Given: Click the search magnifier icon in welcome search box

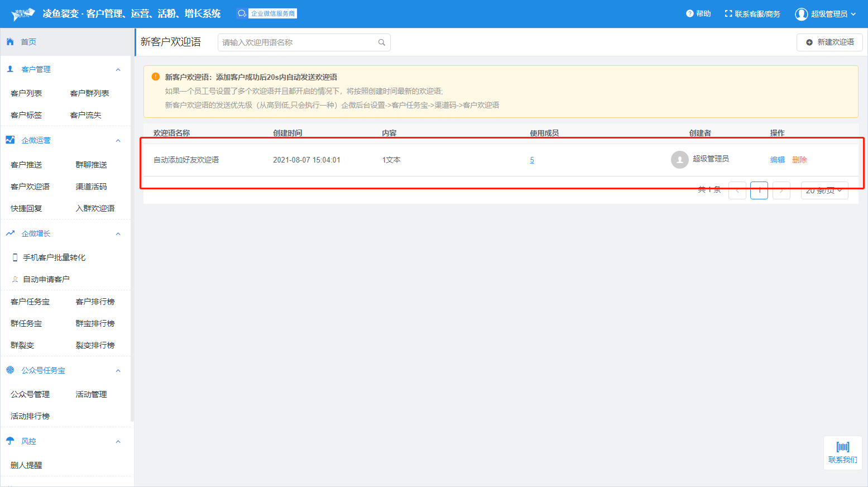Looking at the screenshot, I should point(382,42).
